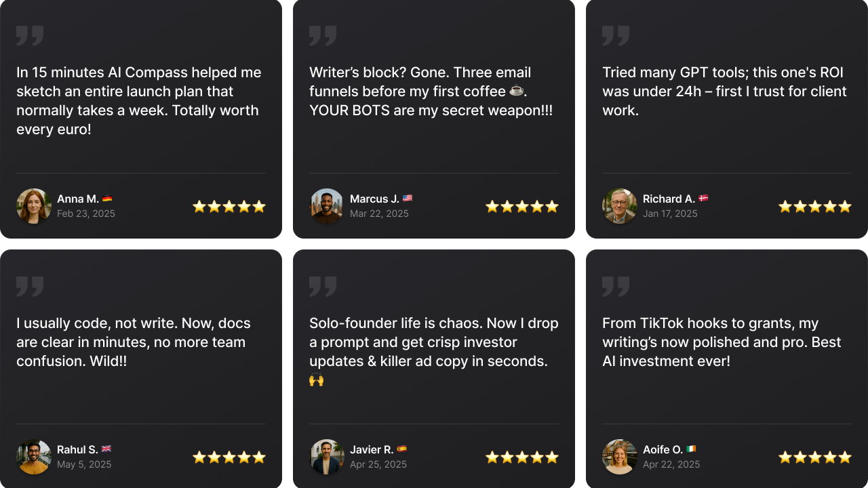Image resolution: width=868 pixels, height=488 pixels.
Task: Click the raised hands emoji in Javier's review
Action: [x=317, y=380]
